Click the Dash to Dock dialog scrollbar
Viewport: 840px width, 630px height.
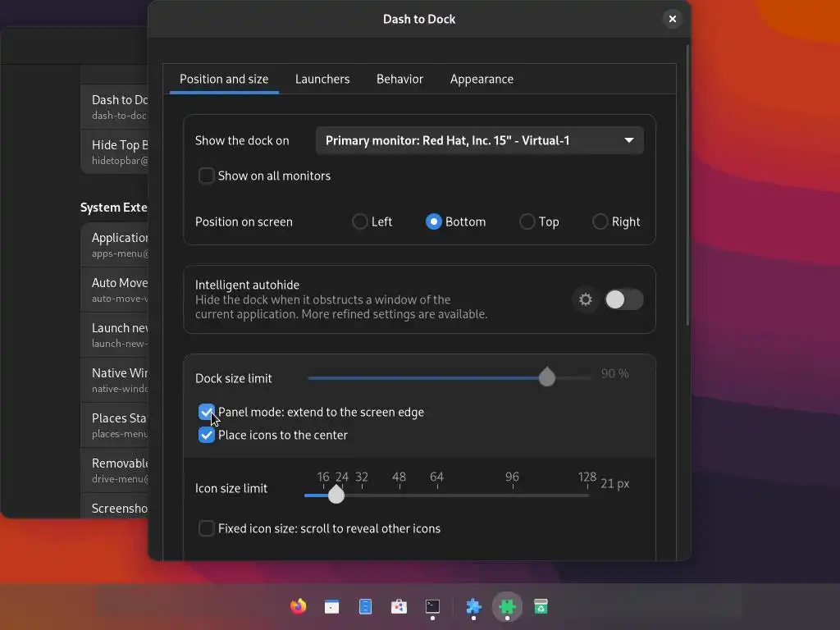pos(687,185)
